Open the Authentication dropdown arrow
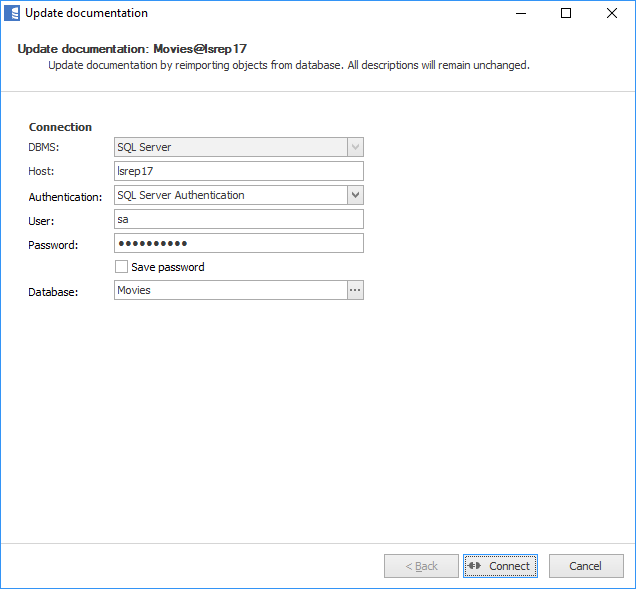 [x=355, y=195]
